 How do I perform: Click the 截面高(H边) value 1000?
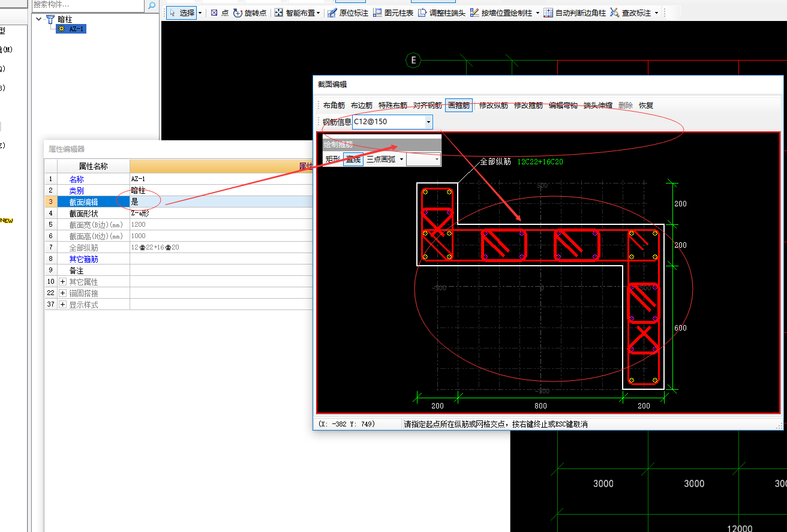tap(221, 236)
